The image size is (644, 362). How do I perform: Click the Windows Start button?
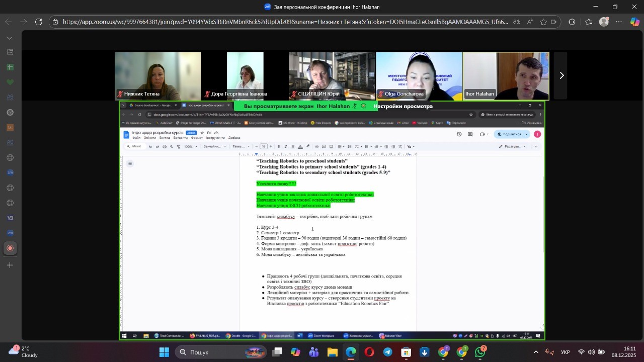click(165, 352)
